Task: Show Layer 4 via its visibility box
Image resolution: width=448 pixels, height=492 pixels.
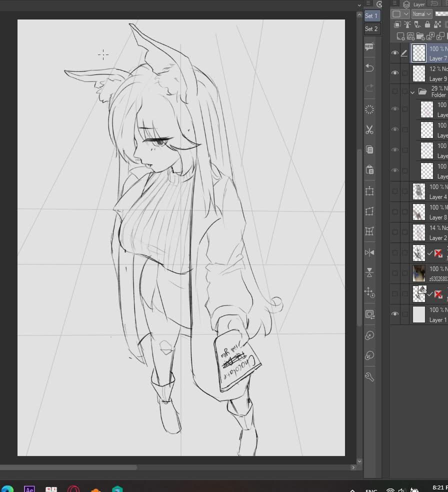Action: [395, 191]
